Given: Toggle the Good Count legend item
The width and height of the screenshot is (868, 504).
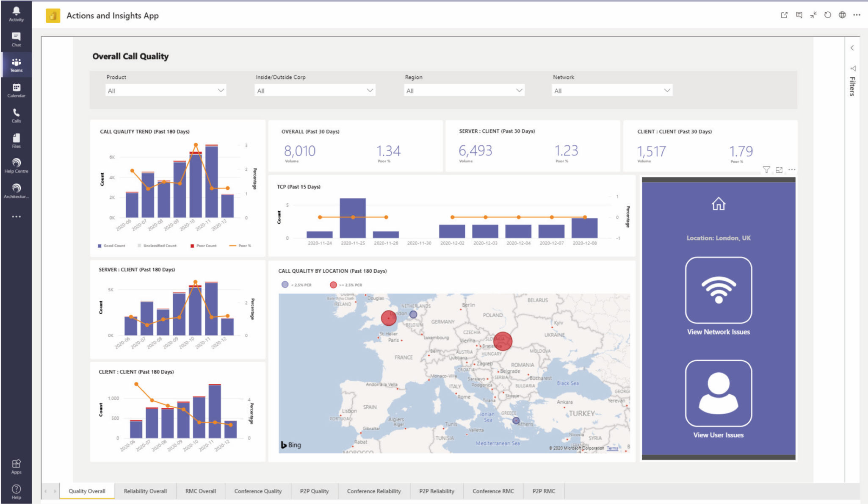Looking at the screenshot, I should (111, 246).
